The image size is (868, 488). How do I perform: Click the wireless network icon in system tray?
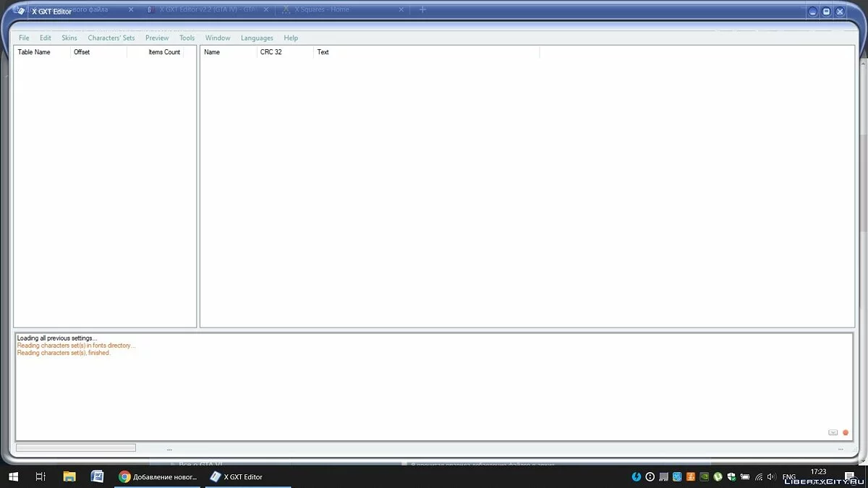pos(757,476)
